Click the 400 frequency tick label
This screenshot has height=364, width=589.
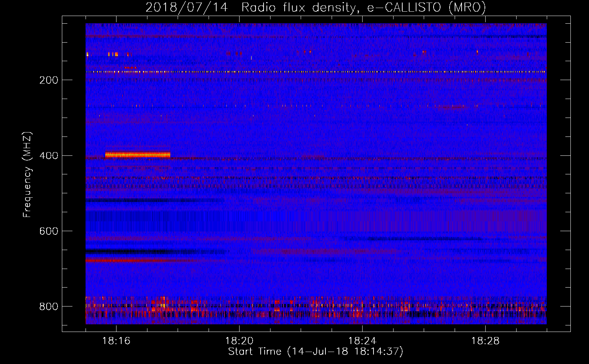coord(49,156)
